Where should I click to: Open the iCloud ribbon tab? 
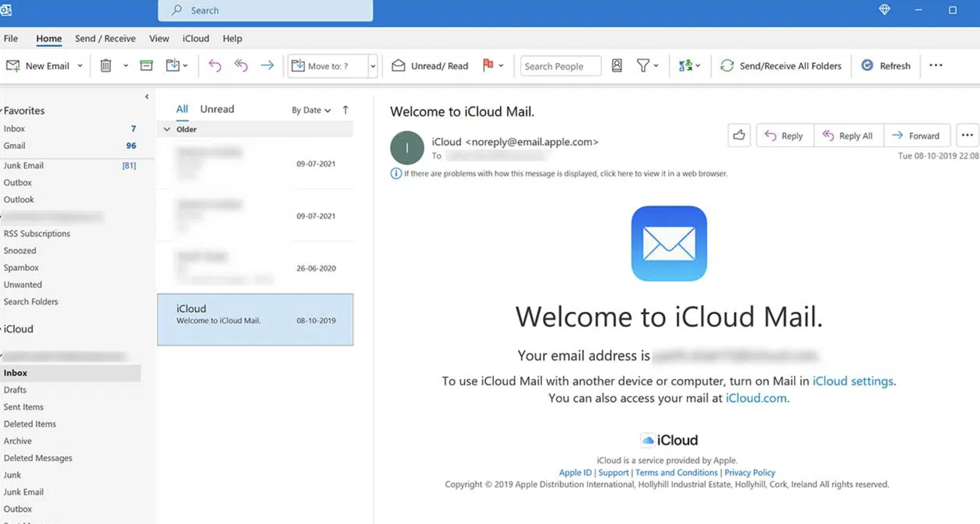click(x=196, y=39)
